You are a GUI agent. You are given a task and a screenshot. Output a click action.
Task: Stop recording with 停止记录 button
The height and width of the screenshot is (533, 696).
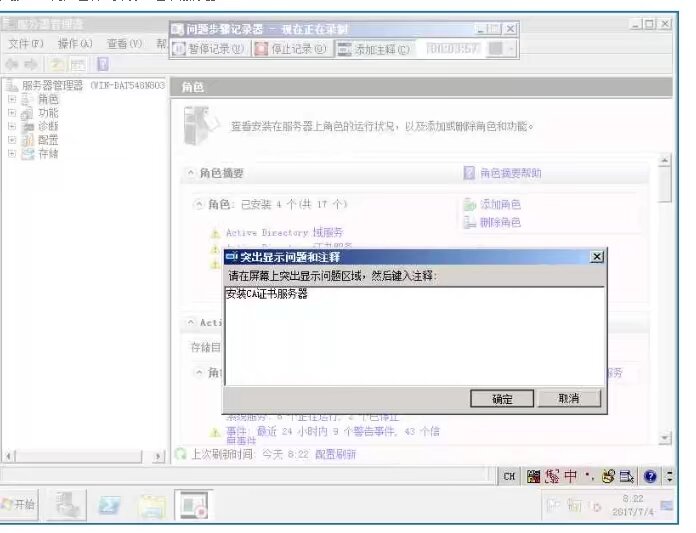(x=291, y=48)
